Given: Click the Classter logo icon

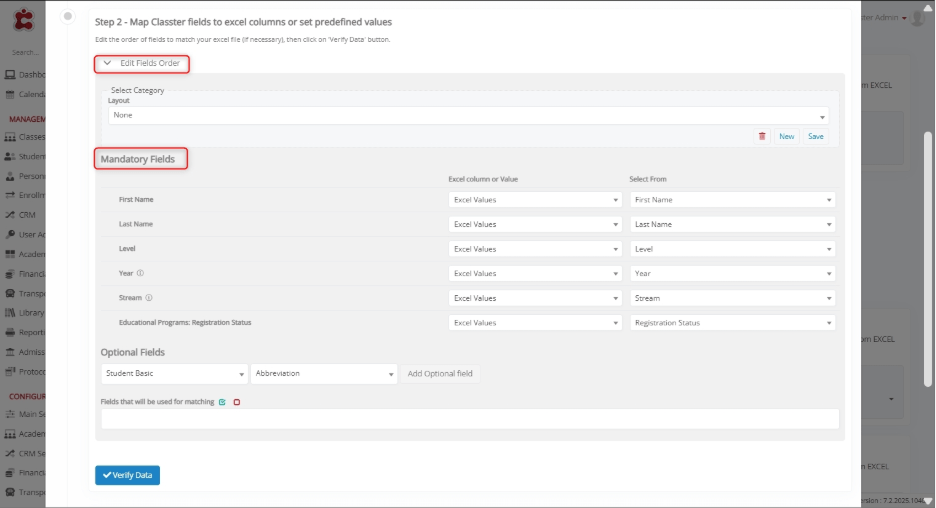Looking at the screenshot, I should [x=22, y=20].
